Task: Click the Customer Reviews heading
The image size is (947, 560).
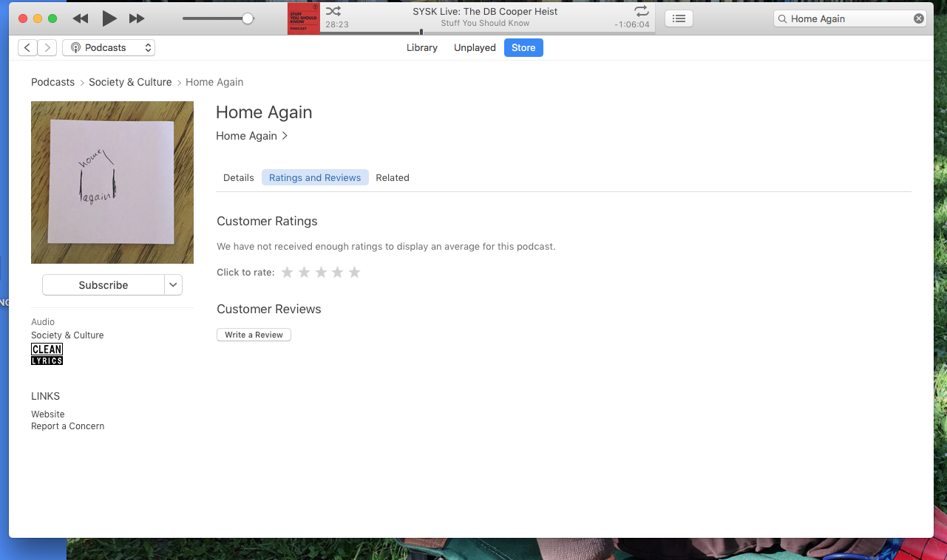Action: (269, 310)
